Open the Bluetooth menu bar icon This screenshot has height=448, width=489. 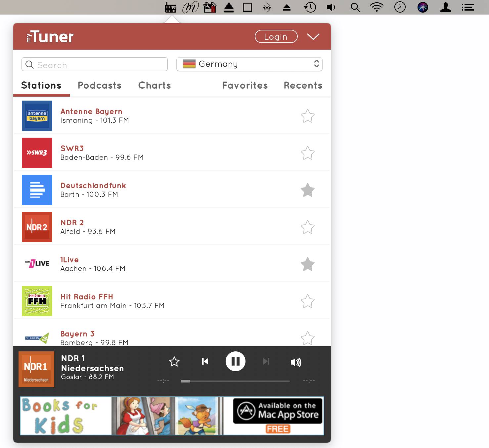(267, 7)
